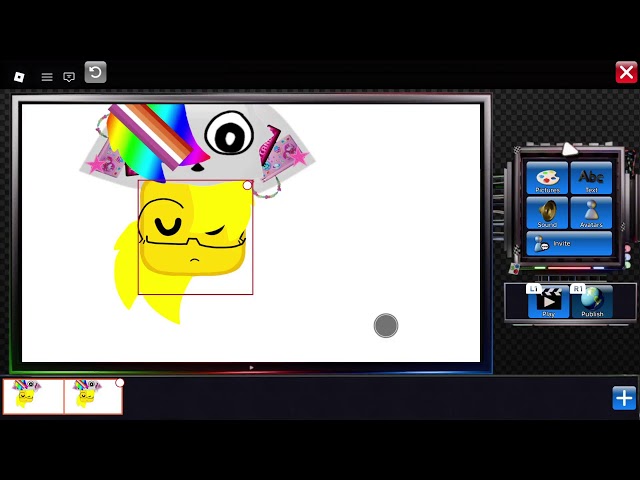Screen dimensions: 640x480
Task: Click the small play marker below canvas
Action: [251, 368]
